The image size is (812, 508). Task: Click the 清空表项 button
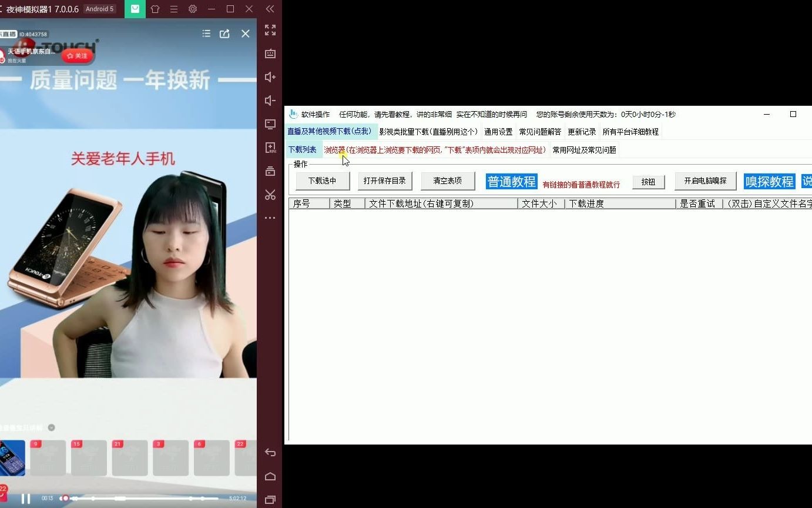(x=448, y=181)
